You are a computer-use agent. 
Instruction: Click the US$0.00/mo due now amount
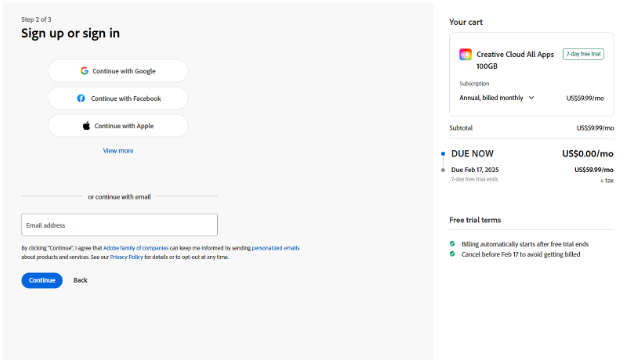(588, 154)
